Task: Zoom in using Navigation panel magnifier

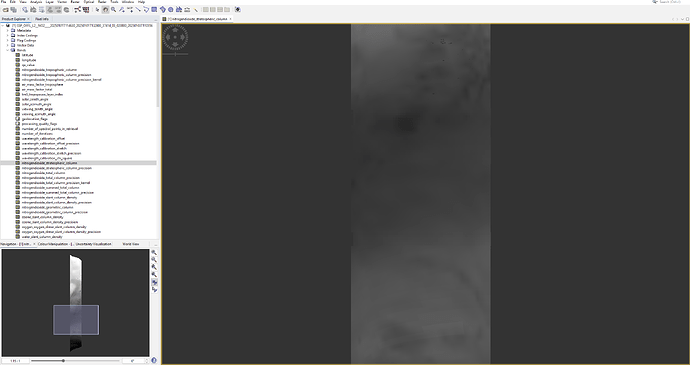Action: [x=154, y=252]
